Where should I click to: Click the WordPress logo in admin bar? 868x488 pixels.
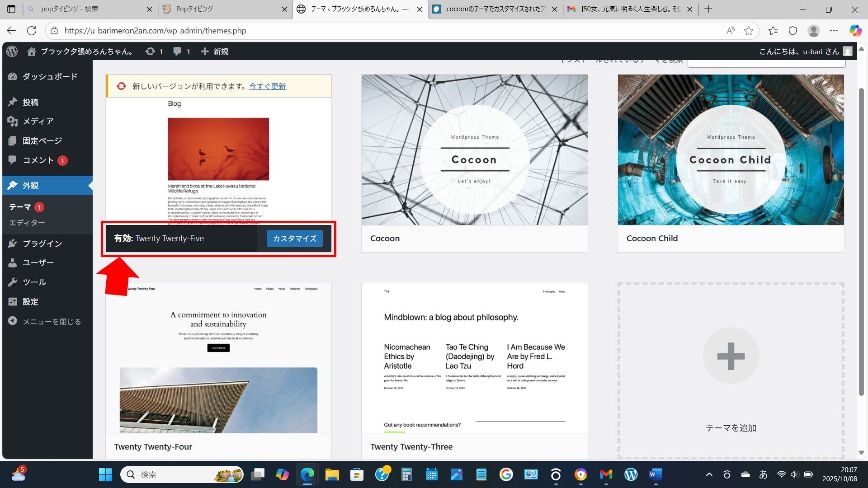point(12,52)
